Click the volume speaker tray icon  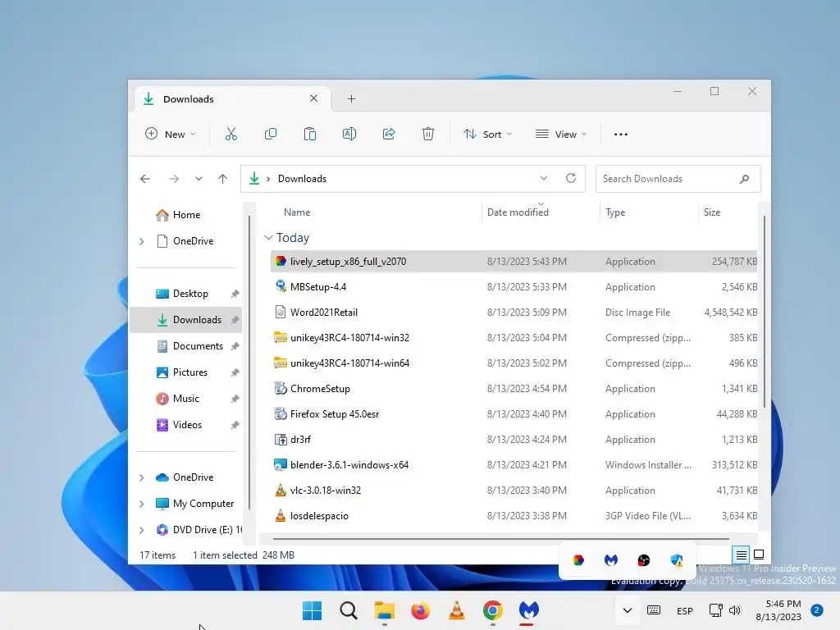coord(735,610)
